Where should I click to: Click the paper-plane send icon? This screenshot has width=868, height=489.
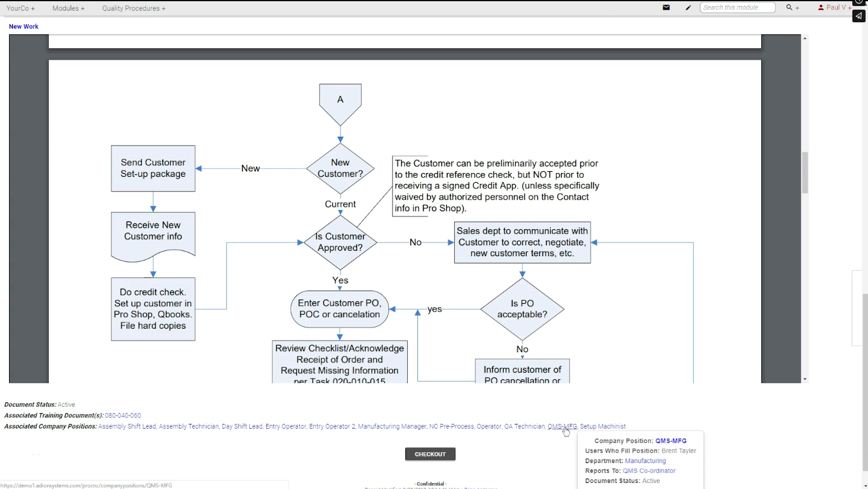[859, 16]
